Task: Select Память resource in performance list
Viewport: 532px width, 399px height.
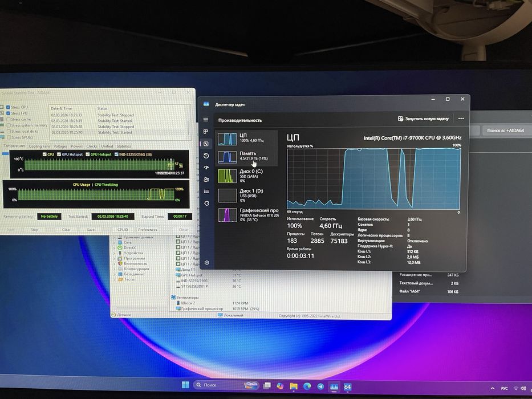Action: click(x=247, y=157)
